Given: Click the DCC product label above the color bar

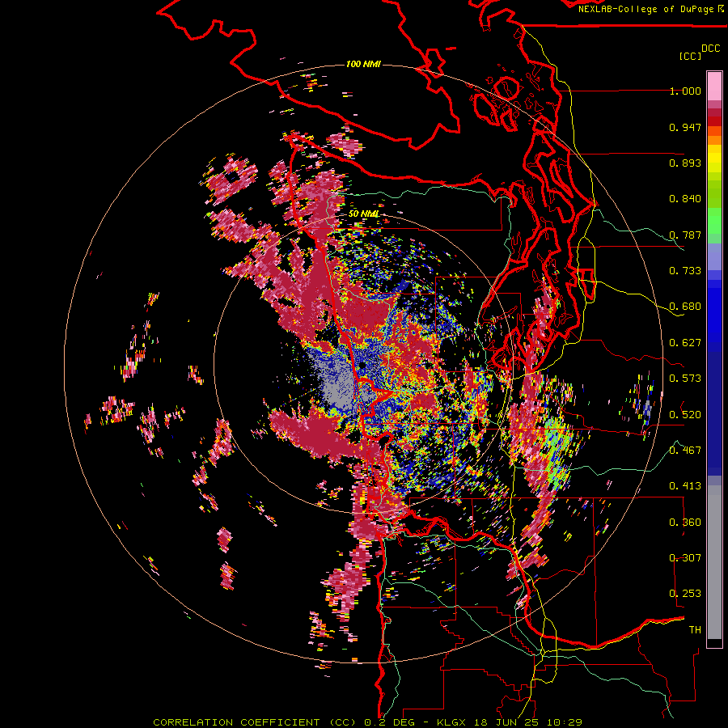Looking at the screenshot, I should tap(710, 49).
